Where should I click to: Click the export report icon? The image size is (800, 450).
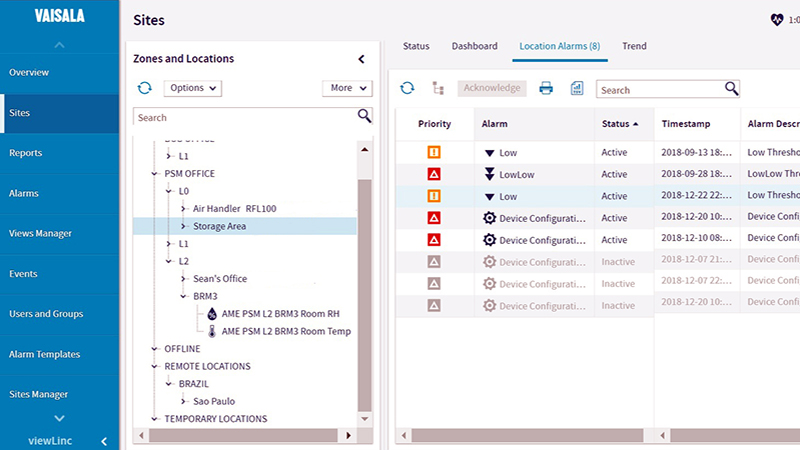[x=577, y=88]
